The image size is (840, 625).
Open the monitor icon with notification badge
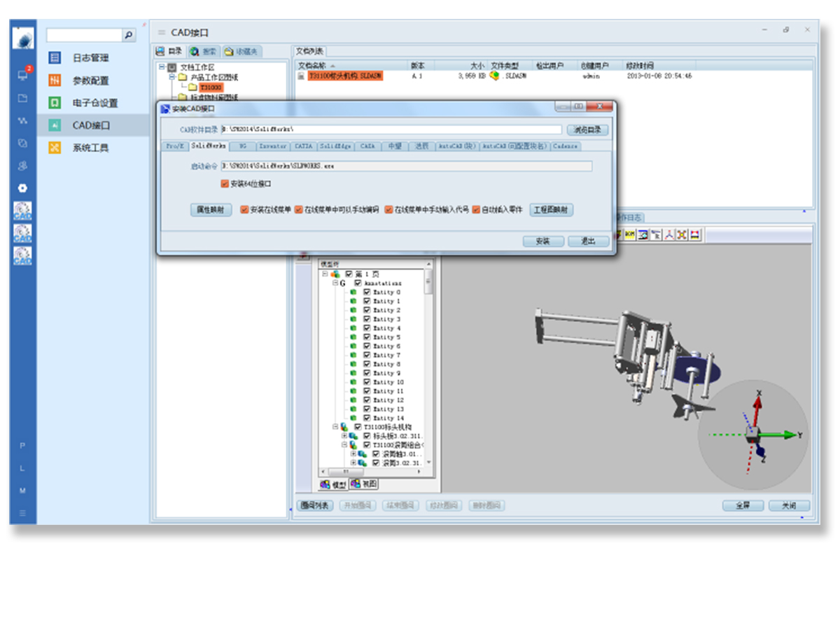pos(22,75)
